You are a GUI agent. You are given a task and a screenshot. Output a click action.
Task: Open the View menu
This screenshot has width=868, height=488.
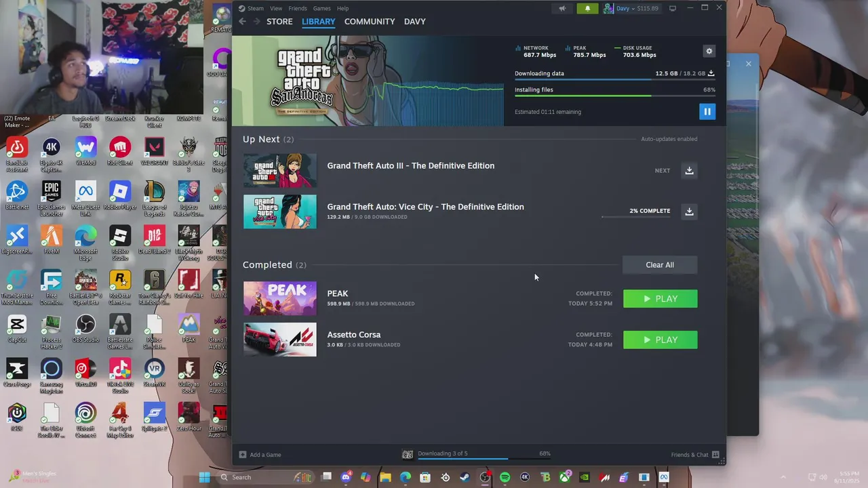pos(276,8)
